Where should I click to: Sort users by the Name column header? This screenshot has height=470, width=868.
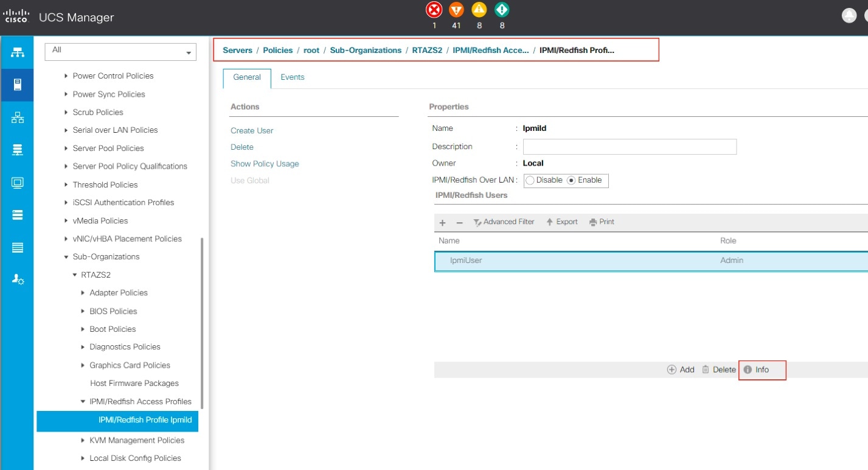450,241
